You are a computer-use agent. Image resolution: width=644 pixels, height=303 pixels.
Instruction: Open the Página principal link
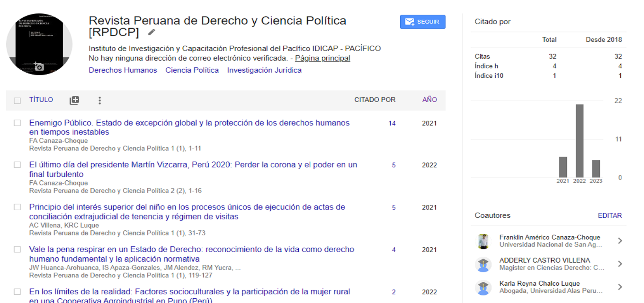(322, 58)
